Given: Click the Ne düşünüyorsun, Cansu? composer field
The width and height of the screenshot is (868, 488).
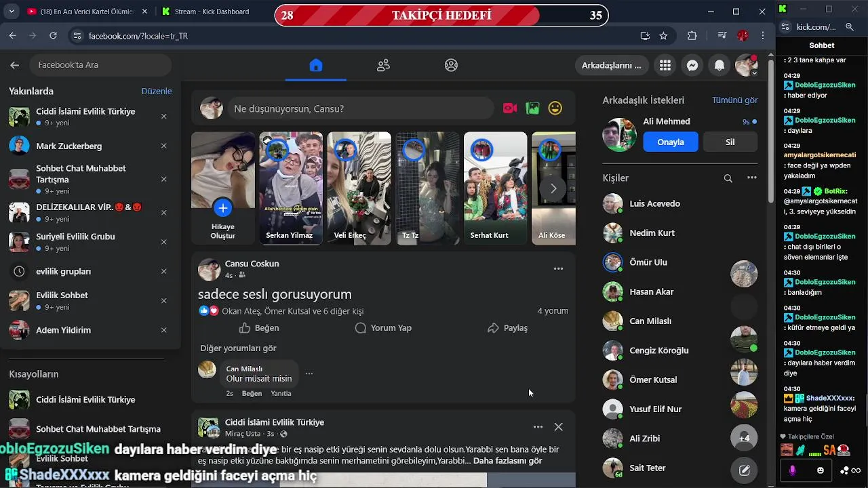Looking at the screenshot, I should pos(360,108).
